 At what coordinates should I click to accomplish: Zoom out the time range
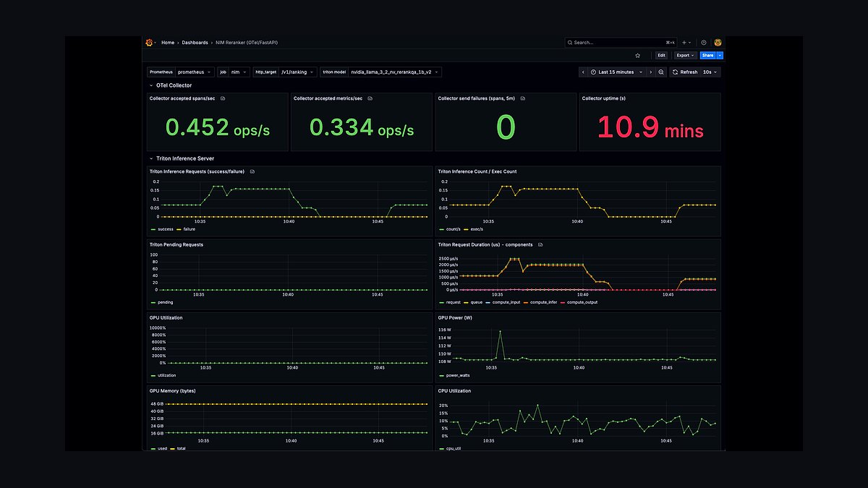tap(661, 72)
